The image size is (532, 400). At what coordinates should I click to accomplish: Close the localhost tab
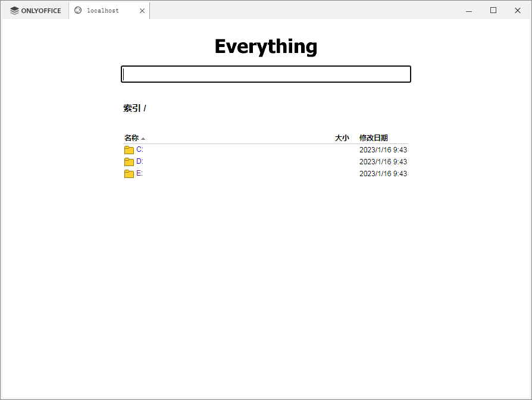[142, 11]
